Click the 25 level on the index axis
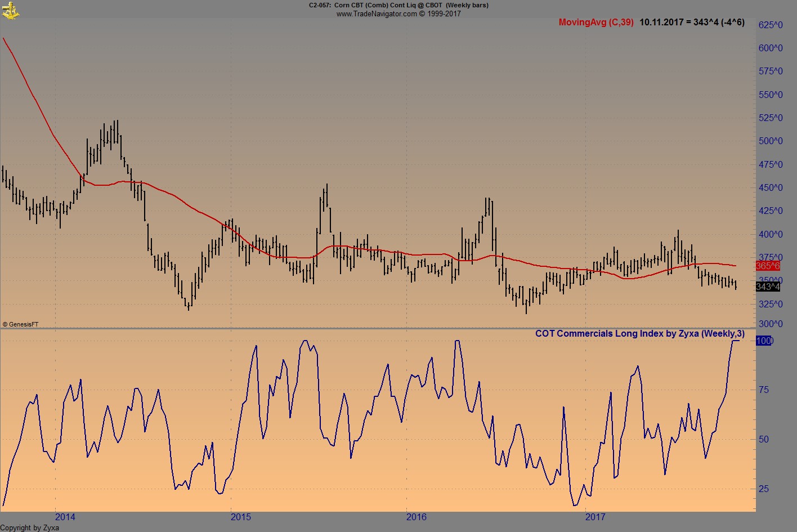Screen dimensions: 797x532 click(764, 489)
